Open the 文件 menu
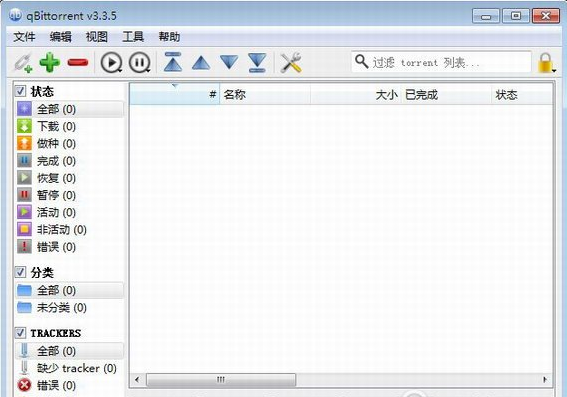Image resolution: width=567 pixels, height=397 pixels. 24,37
